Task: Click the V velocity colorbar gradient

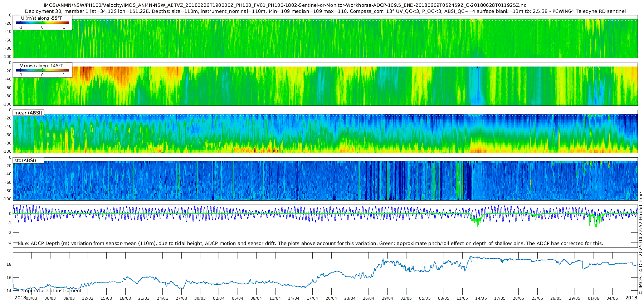Action: click(x=42, y=70)
